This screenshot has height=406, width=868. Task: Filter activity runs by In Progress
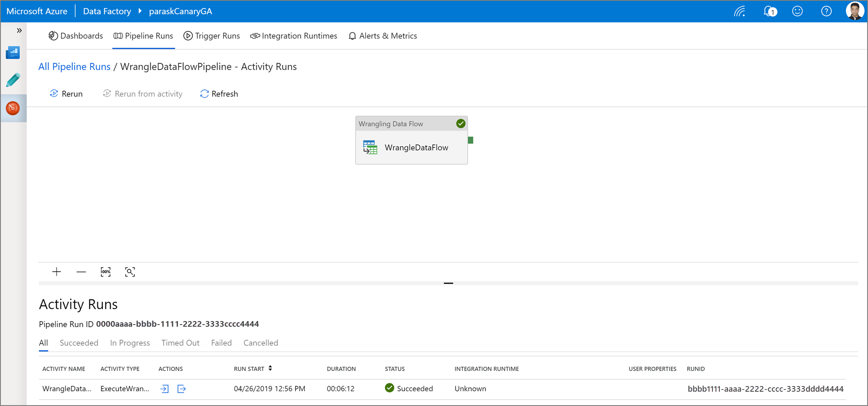(x=130, y=343)
